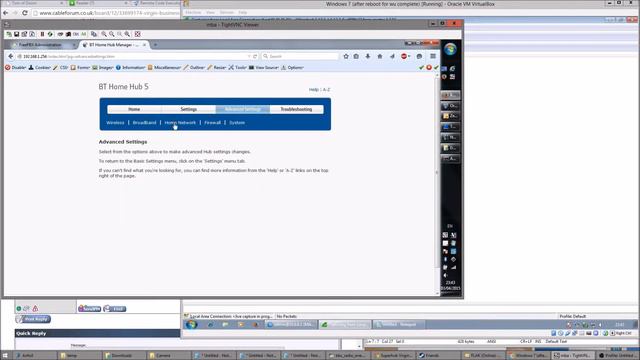The width and height of the screenshot is (640, 360).
Task: Open the Home tab in BT Hub
Action: (134, 109)
